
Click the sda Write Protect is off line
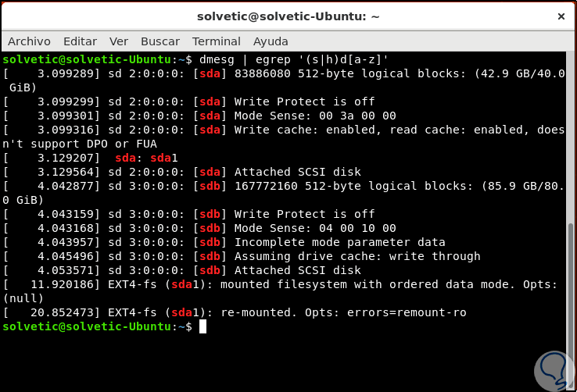click(188, 102)
